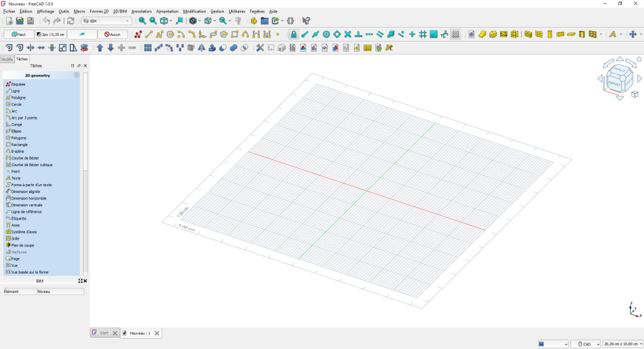Click the construction mode toggle button
This screenshot has height=349, width=644.
coord(82,35)
